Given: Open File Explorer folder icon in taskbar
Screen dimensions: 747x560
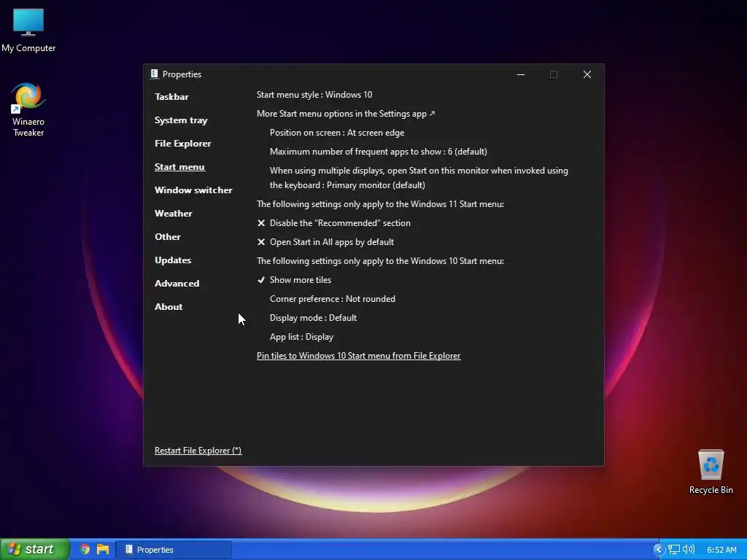Looking at the screenshot, I should [103, 549].
